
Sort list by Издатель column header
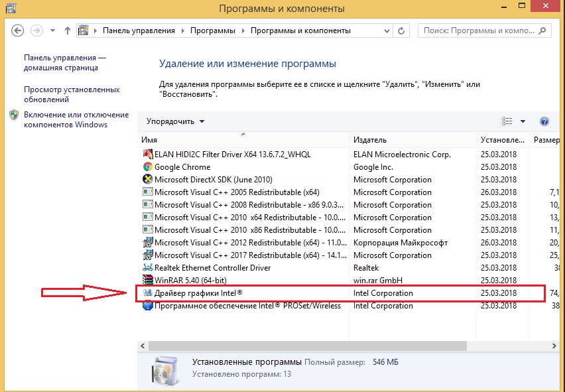point(370,140)
